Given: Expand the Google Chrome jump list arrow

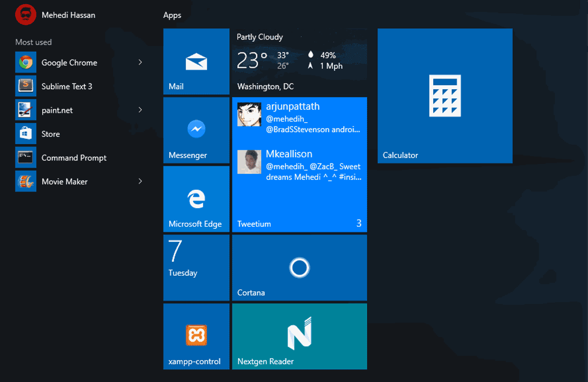Looking at the screenshot, I should click(x=140, y=62).
